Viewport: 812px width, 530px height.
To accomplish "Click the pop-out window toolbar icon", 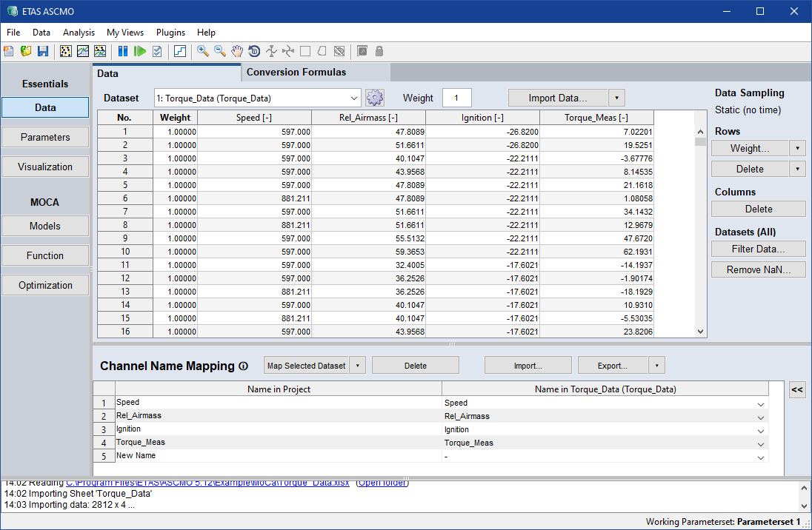I will tap(362, 51).
